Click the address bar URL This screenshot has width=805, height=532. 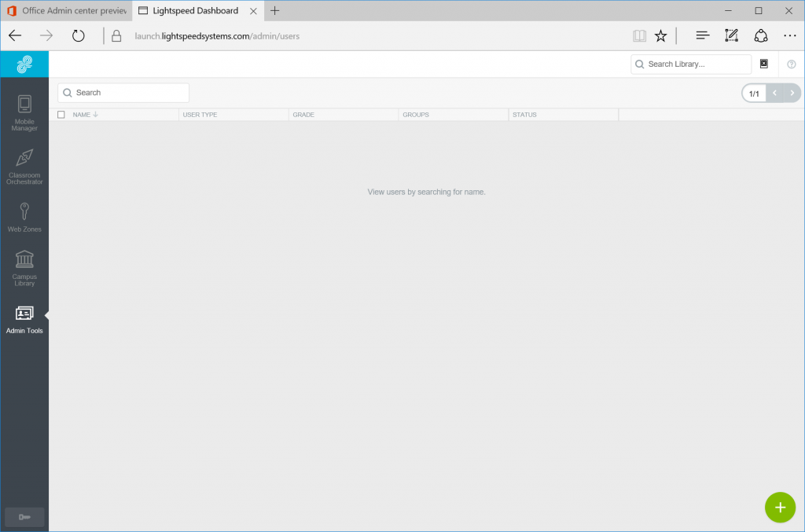click(217, 36)
